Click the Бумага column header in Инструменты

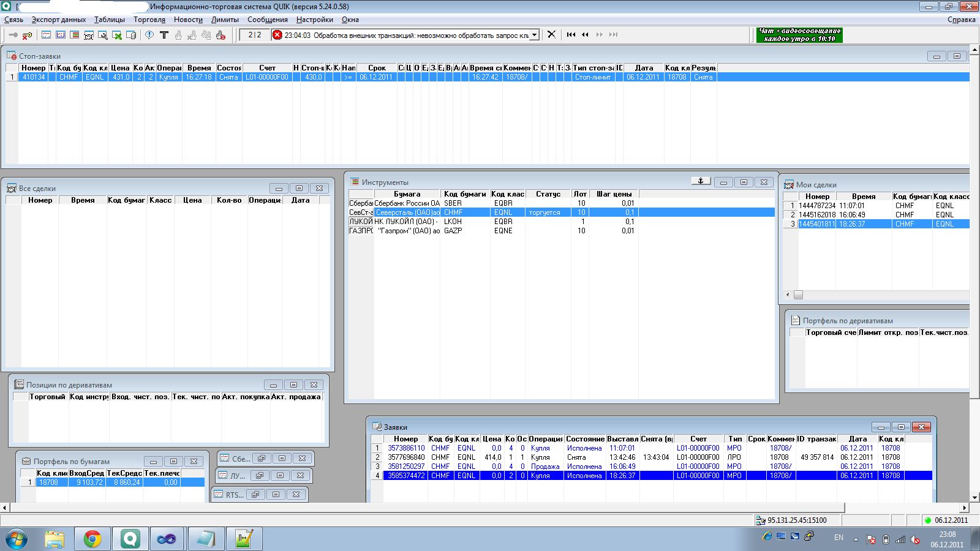point(407,194)
